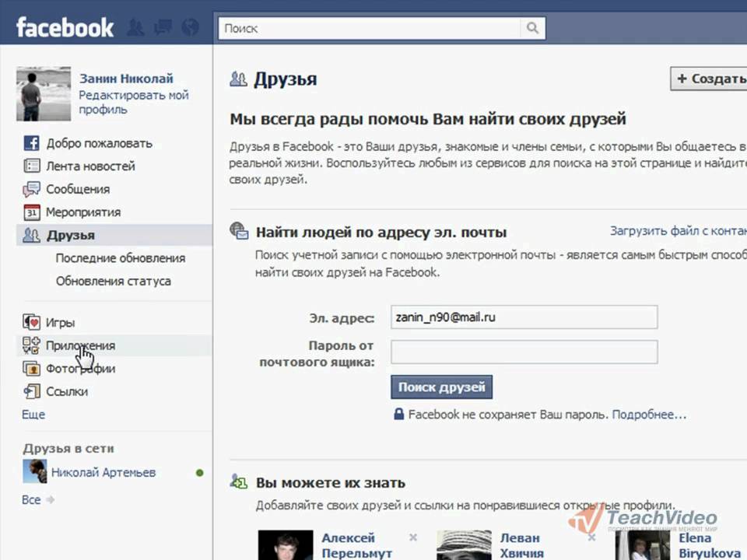Click Игры cards icon
This screenshot has width=747, height=560.
tap(31, 322)
